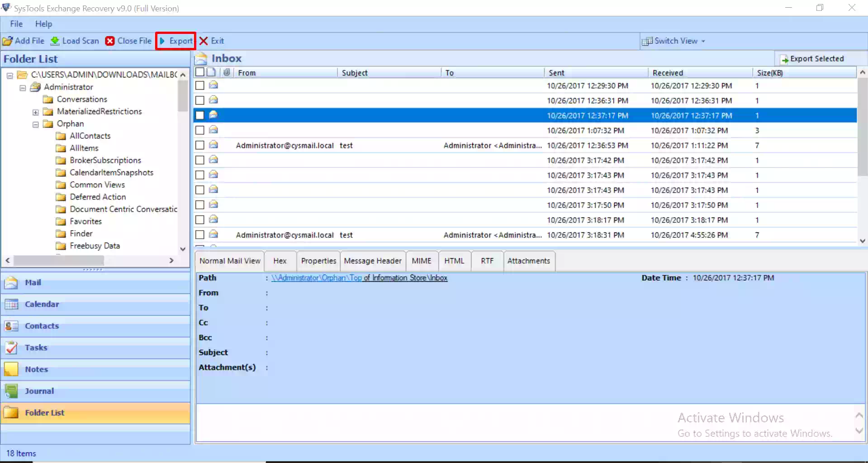Check the email received 4:55:26 PM
Viewport: 868px width, 463px height.
(199, 235)
